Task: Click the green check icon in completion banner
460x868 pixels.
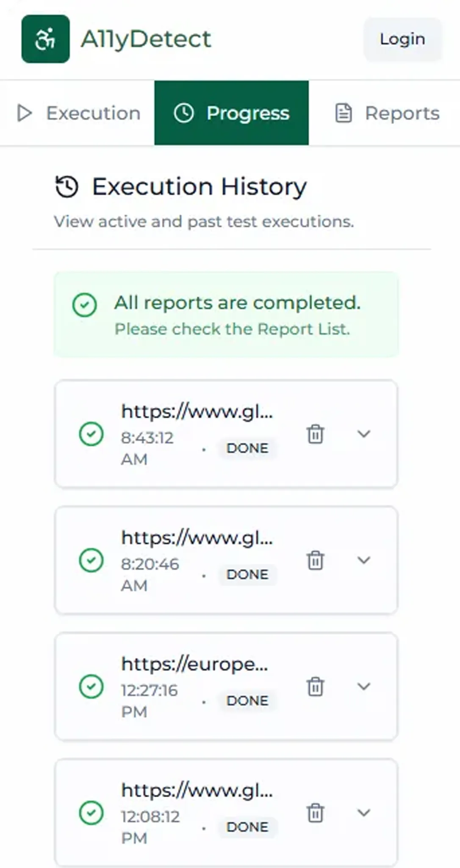Action: pyautogui.click(x=85, y=305)
